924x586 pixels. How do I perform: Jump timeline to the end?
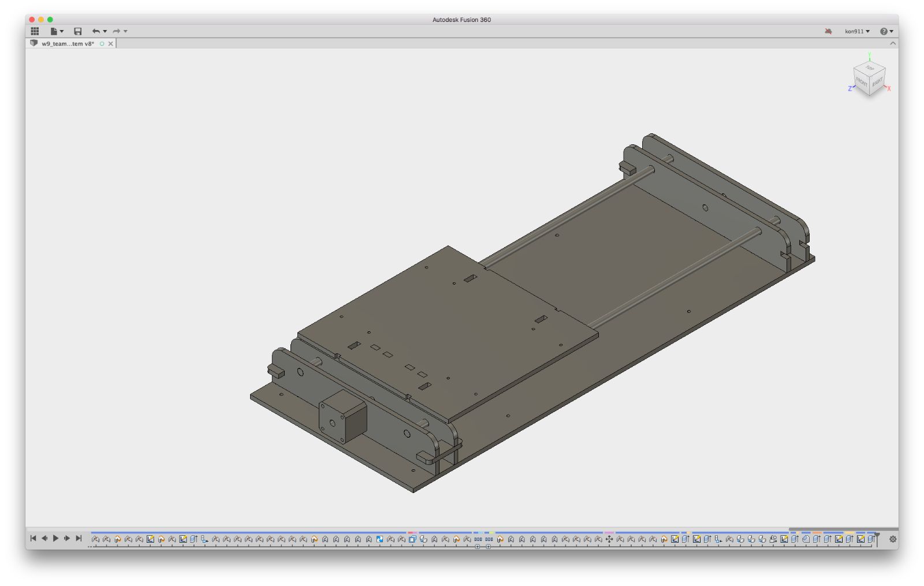coord(79,538)
